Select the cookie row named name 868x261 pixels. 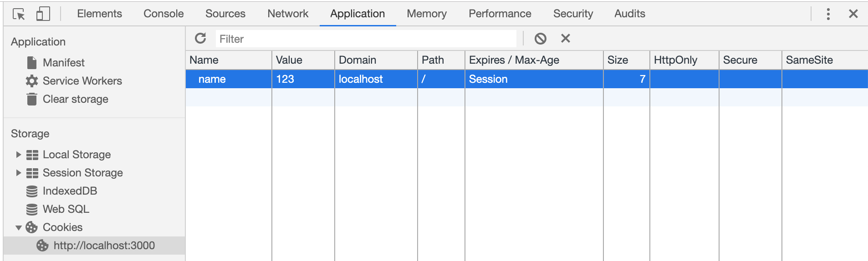pyautogui.click(x=212, y=79)
